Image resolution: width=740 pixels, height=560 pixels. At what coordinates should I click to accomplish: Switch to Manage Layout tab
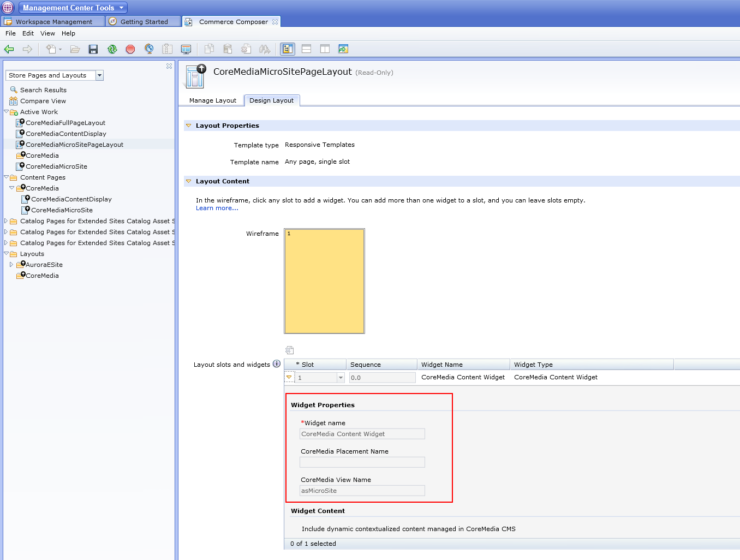coord(212,100)
